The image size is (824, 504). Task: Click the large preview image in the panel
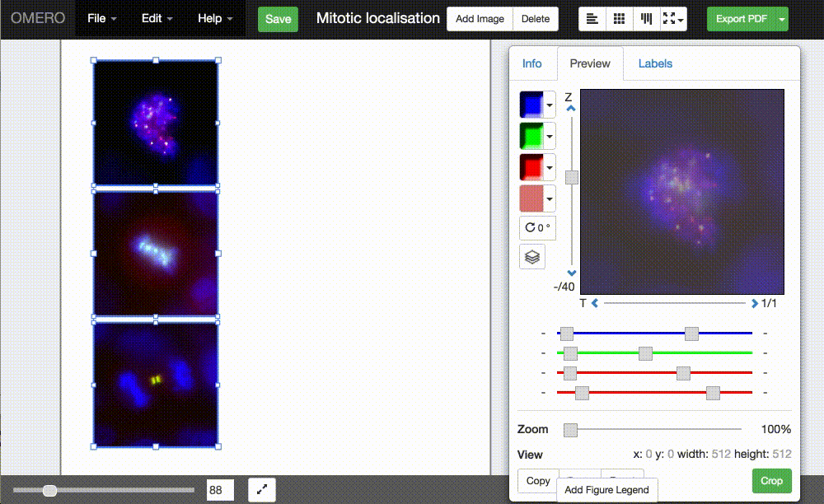click(x=682, y=192)
